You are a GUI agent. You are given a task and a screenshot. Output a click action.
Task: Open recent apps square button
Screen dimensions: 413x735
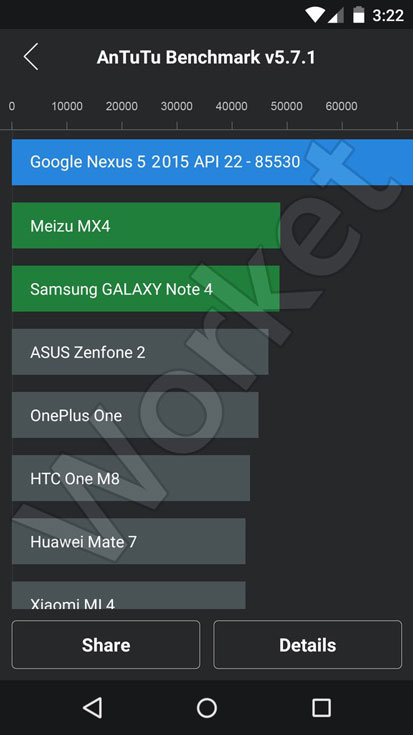click(321, 707)
